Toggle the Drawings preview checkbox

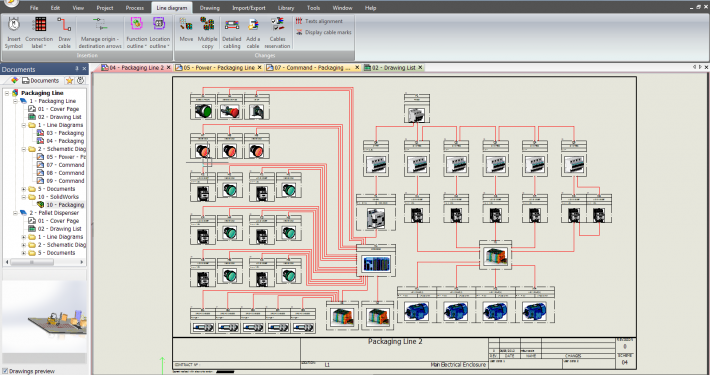coord(5,371)
